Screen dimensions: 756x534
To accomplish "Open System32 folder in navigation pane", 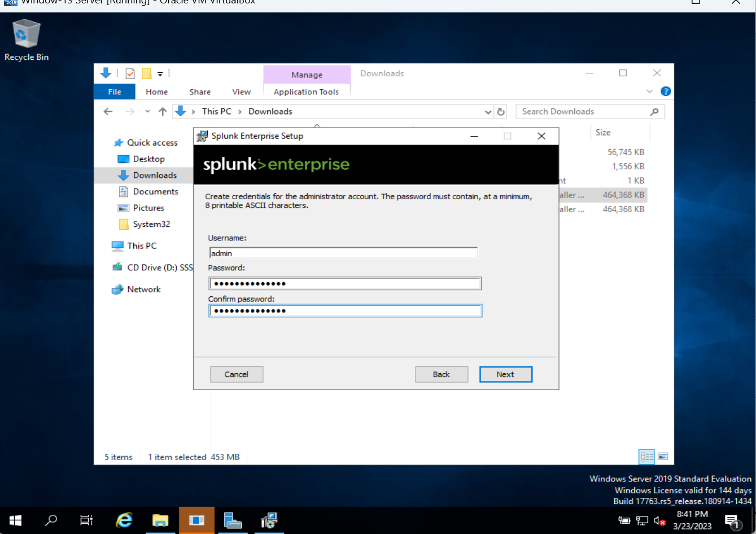I will pos(151,225).
